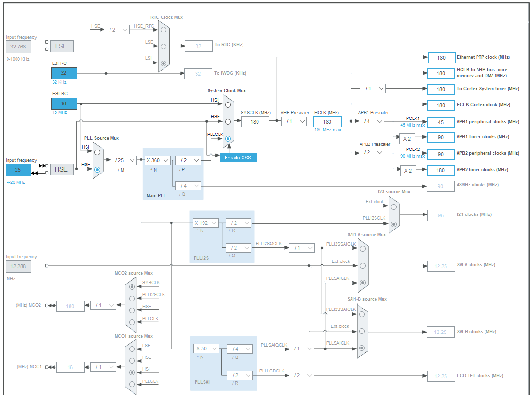Image resolution: width=532 pixels, height=396 pixels.
Task: Click the LSE oscillator block
Action: click(x=62, y=46)
